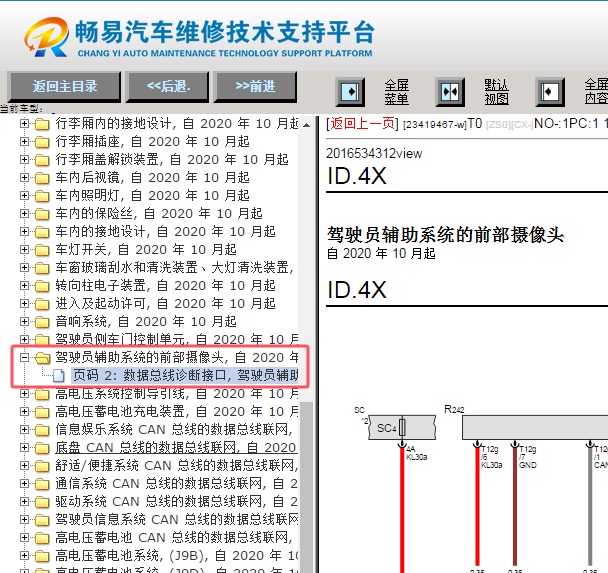Expand 车内的保险丝 folder node
Screen dimensions: 608x573
tap(24, 214)
